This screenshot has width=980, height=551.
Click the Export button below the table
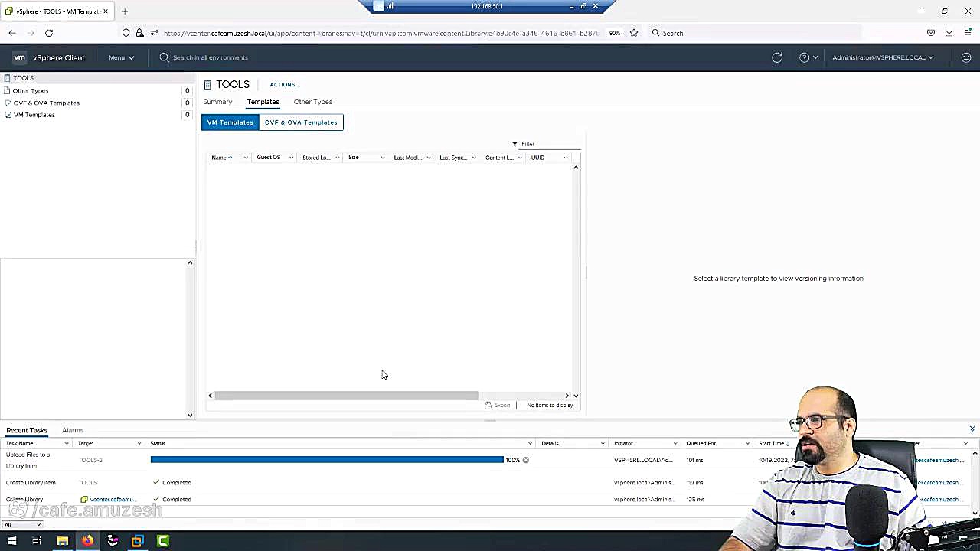497,405
